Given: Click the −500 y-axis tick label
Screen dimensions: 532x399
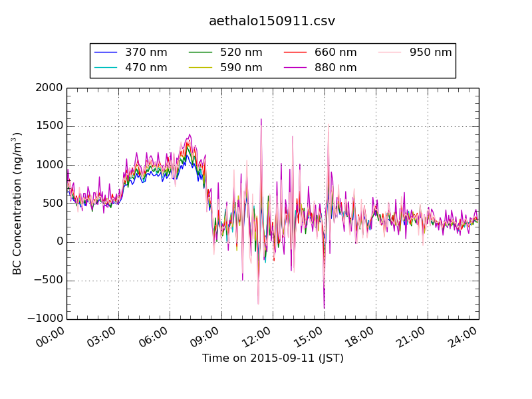Looking at the screenshot, I should point(48,280).
